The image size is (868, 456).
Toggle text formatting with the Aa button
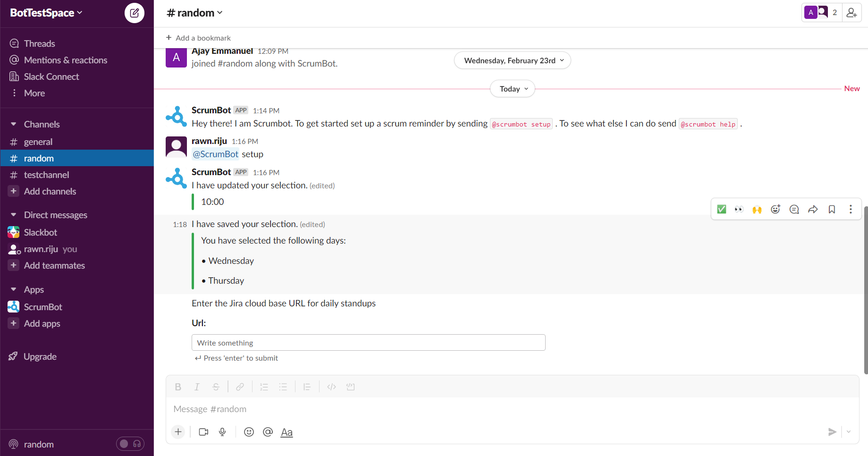click(x=287, y=432)
